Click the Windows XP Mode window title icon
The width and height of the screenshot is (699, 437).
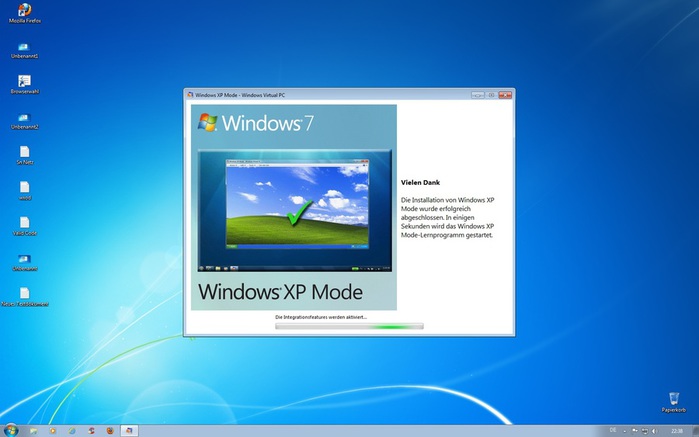point(190,95)
